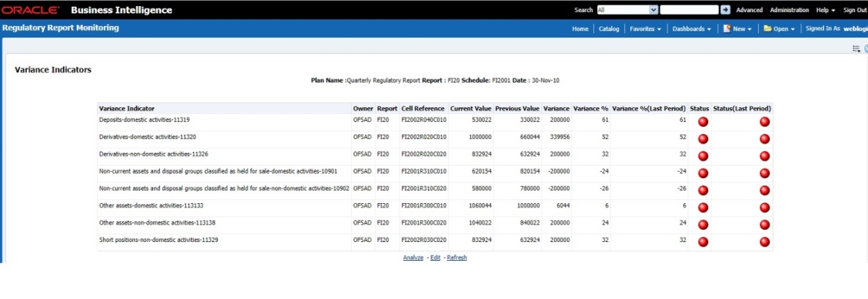The width and height of the screenshot is (868, 299).
Task: Click Status indicator for Derivatives-domestic activities-11320
Action: point(703,139)
